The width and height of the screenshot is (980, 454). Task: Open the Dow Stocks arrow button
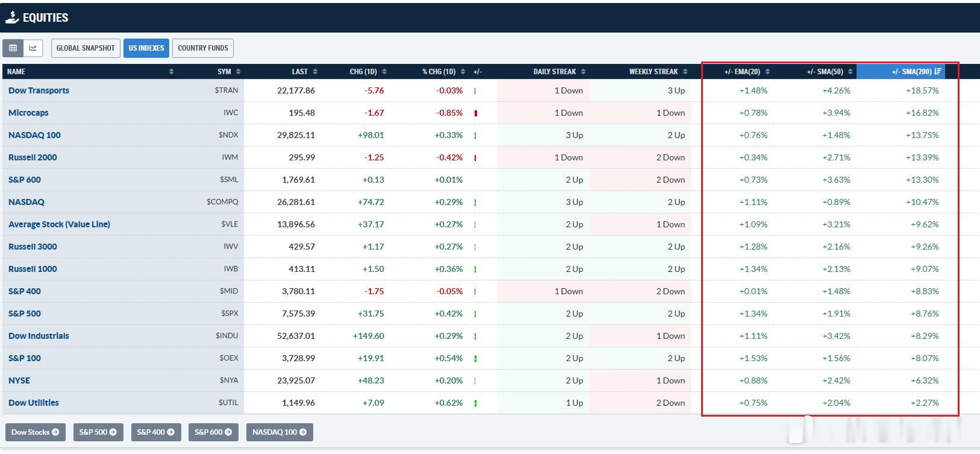(x=36, y=432)
